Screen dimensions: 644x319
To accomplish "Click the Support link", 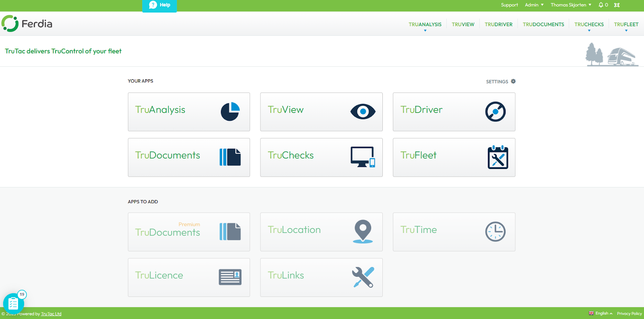I will pos(510,5).
